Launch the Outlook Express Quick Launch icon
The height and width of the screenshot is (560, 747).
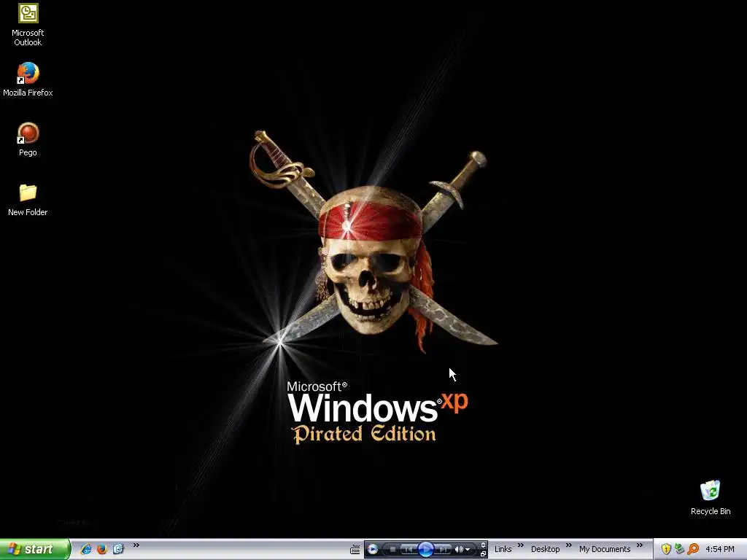118,549
